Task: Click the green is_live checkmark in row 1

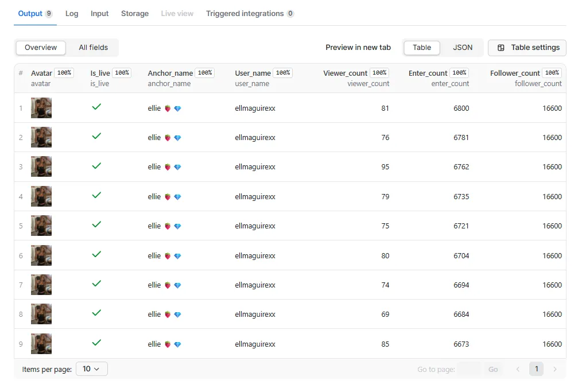Action: click(x=96, y=107)
